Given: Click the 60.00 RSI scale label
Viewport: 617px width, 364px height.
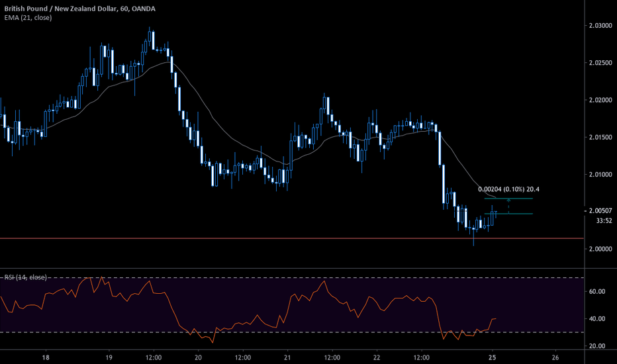Looking at the screenshot, I should click(598, 291).
